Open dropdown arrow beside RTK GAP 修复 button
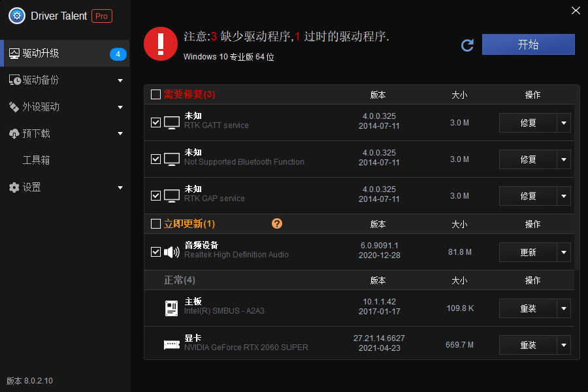 tap(564, 196)
